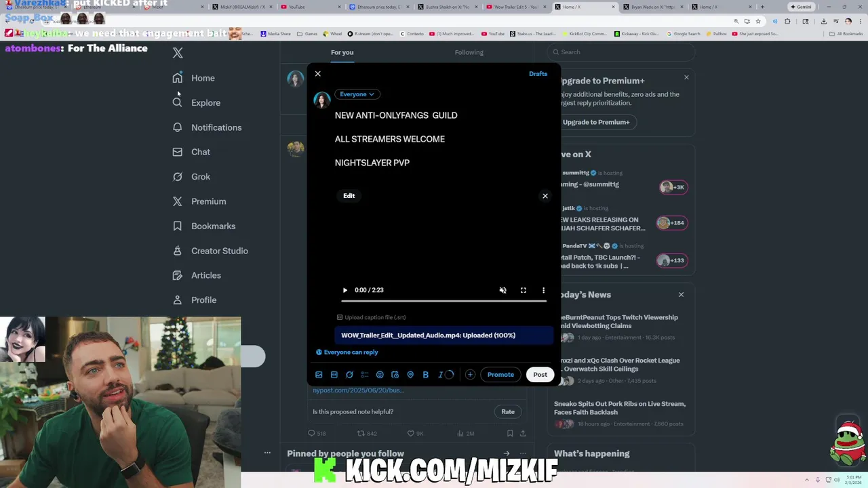Schedule the post

(395, 375)
